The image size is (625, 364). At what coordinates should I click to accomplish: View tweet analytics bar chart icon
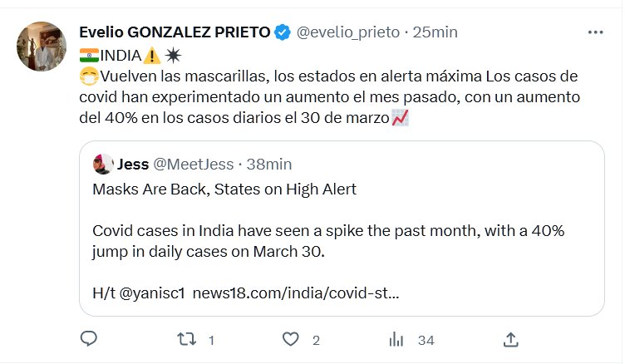tap(397, 339)
